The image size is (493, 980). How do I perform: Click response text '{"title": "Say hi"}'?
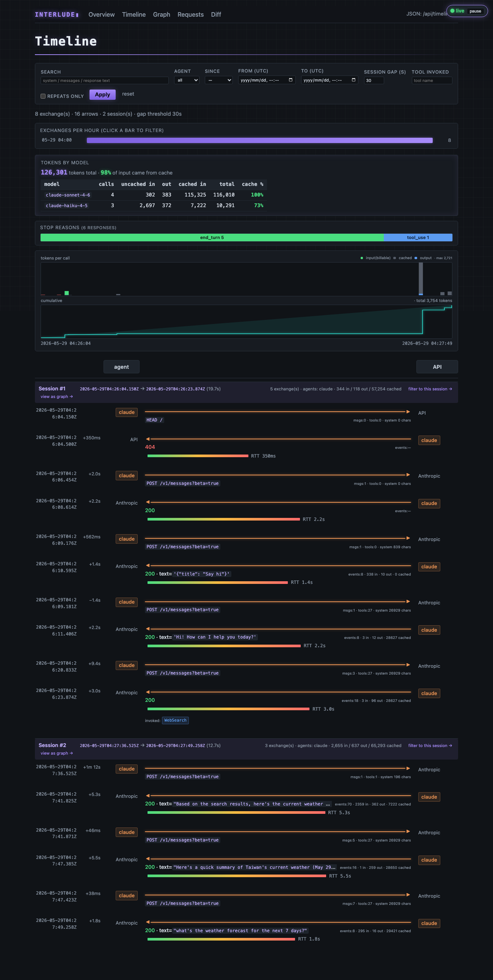(x=202, y=574)
